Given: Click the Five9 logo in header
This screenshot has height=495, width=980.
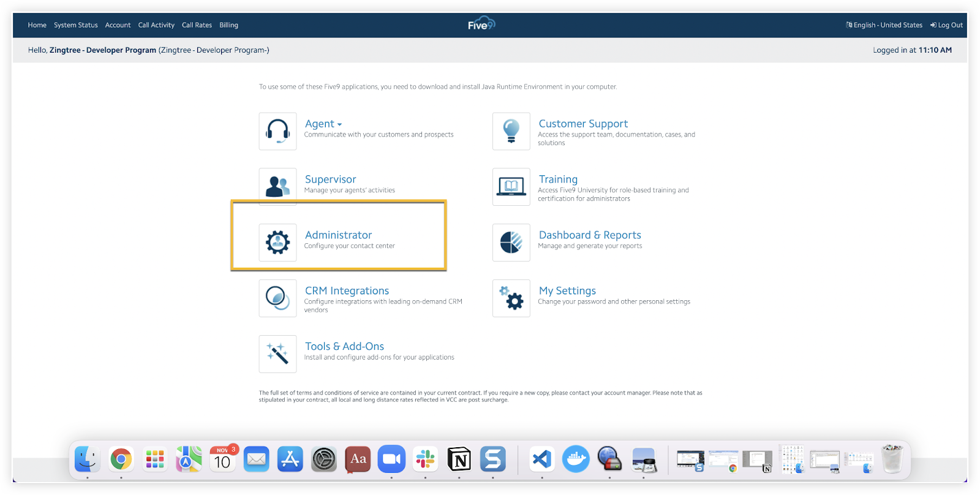Looking at the screenshot, I should (481, 24).
